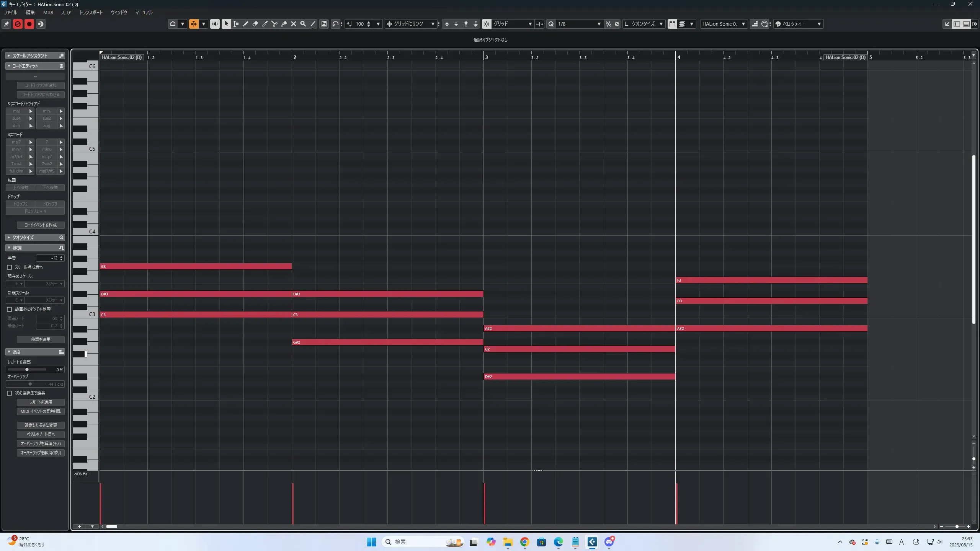Open the グリッドにリンク dropdown

coord(433,24)
